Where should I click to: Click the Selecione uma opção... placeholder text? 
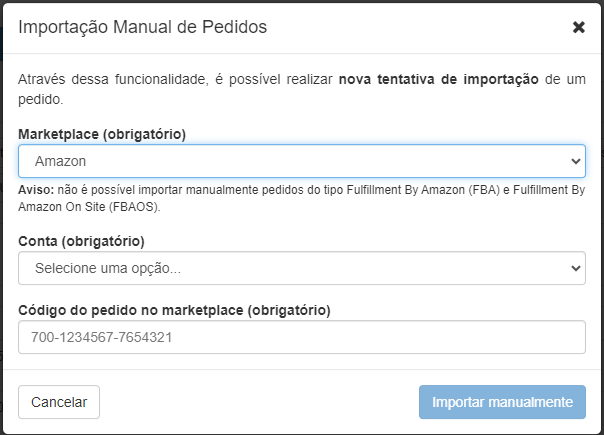107,268
